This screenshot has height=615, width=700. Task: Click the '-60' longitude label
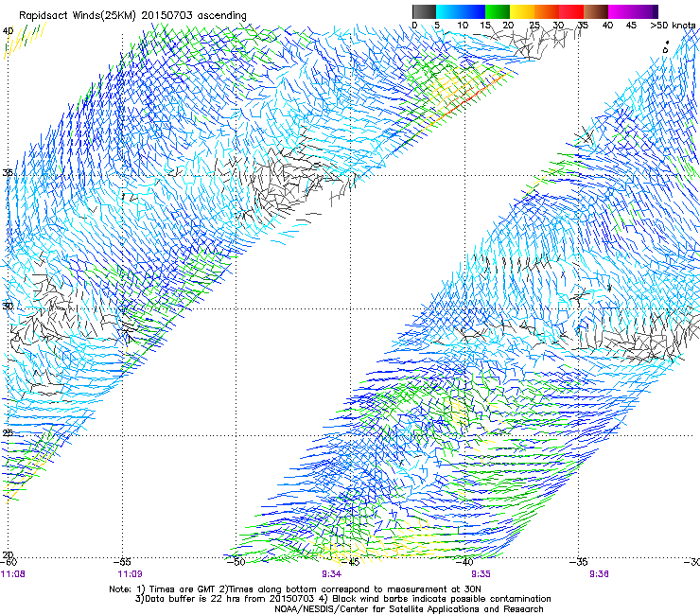pos(9,562)
